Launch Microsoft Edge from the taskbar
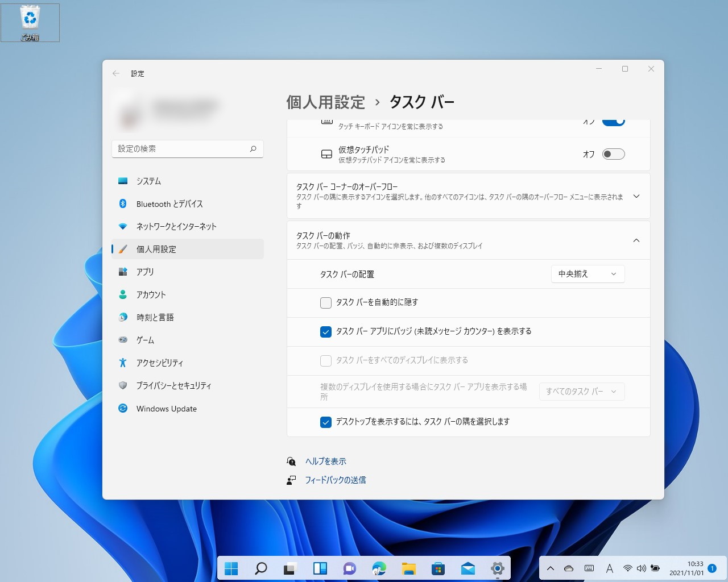The height and width of the screenshot is (582, 728). (x=379, y=568)
